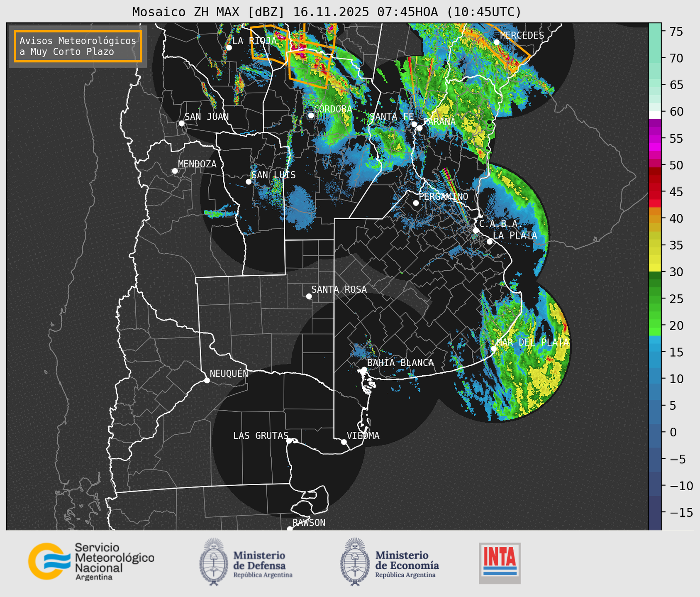Viewport: 700px width, 597px height.
Task: Select the BAHÍA BLANCA city marker
Action: (x=364, y=369)
